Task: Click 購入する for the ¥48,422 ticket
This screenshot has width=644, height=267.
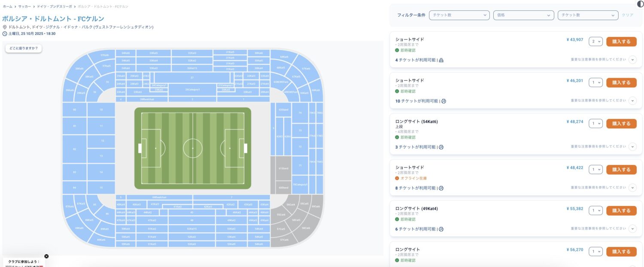Action: click(621, 170)
